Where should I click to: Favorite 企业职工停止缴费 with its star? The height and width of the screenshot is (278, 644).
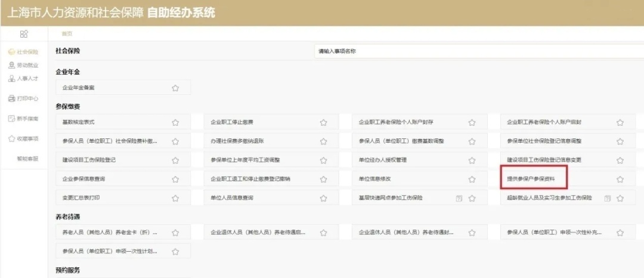click(323, 122)
